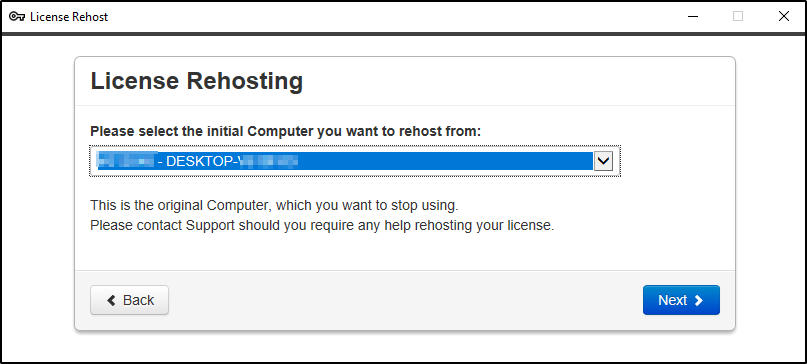Click the disabled maximize window icon
Image resolution: width=807 pixels, height=364 pixels.
point(738,16)
